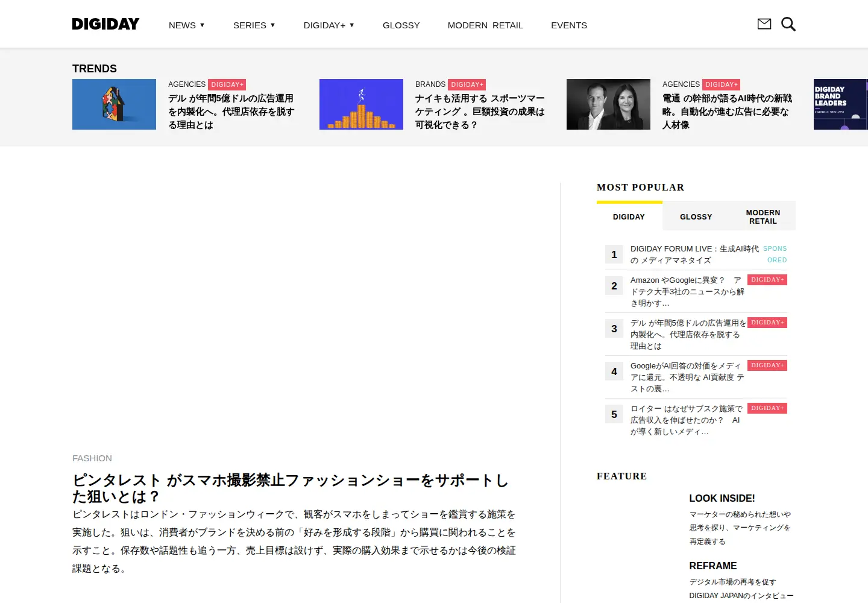Image resolution: width=868 pixels, height=603 pixels.
Task: Expand the NEWS dropdown menu
Action: pyautogui.click(x=187, y=25)
